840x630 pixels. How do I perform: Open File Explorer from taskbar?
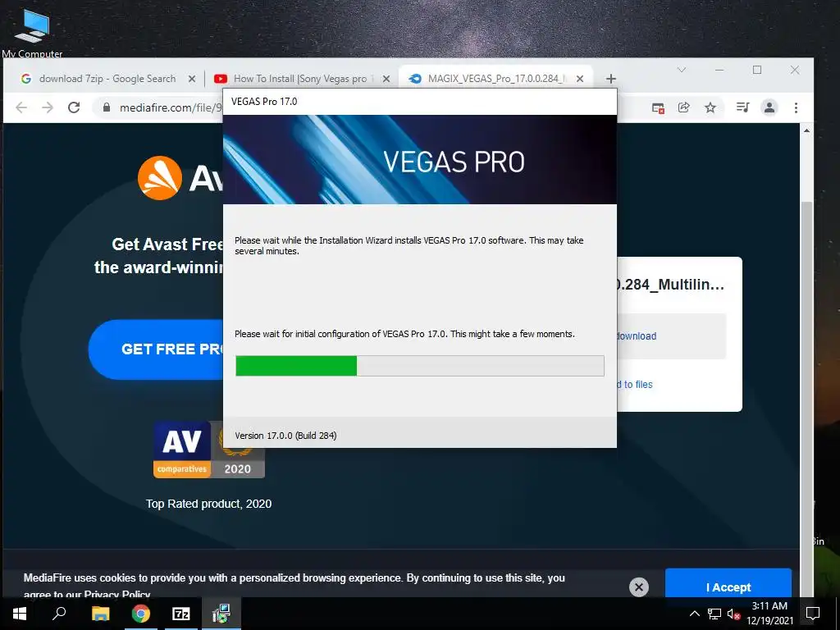100,614
